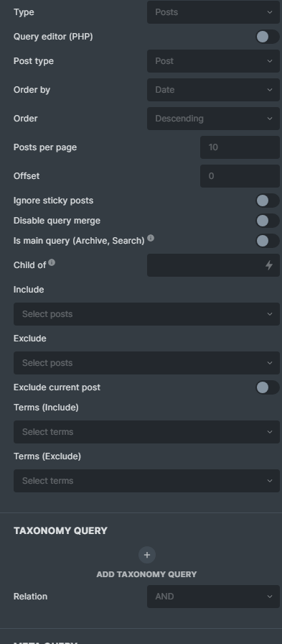The image size is (282, 644).
Task: Open Exclude Select posts dropdown
Action: click(x=146, y=363)
